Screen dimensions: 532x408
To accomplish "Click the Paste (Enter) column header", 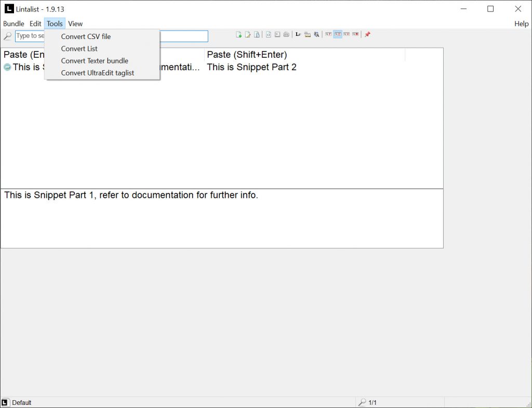I will pos(102,55).
